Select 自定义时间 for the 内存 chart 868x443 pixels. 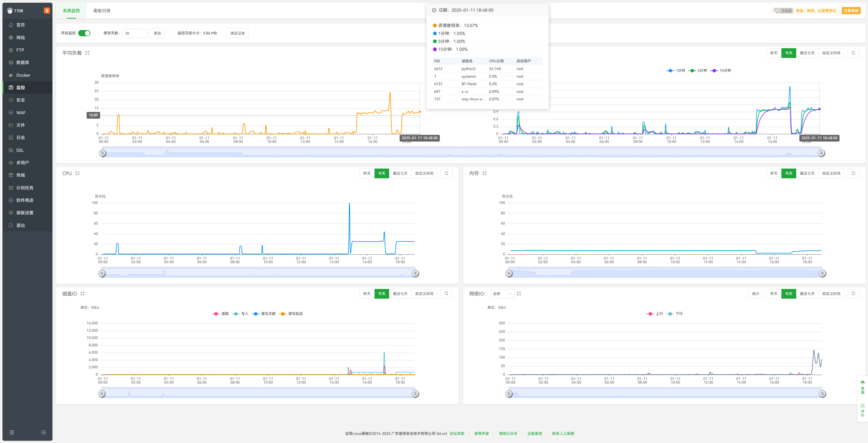[x=831, y=173]
